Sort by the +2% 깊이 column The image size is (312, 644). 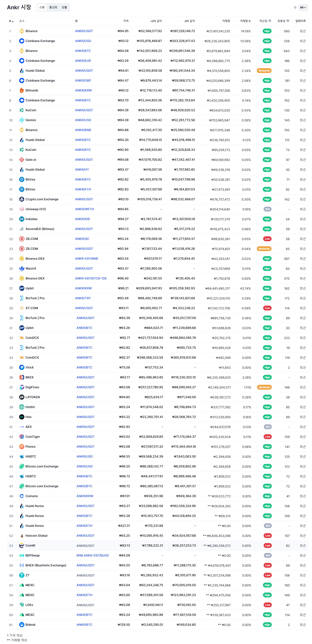tap(156, 21)
